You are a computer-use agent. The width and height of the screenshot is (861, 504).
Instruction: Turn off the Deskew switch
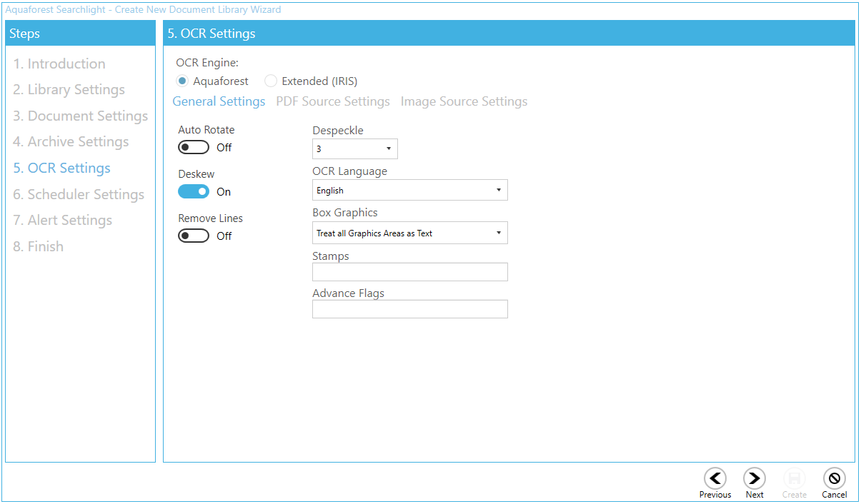pos(194,192)
